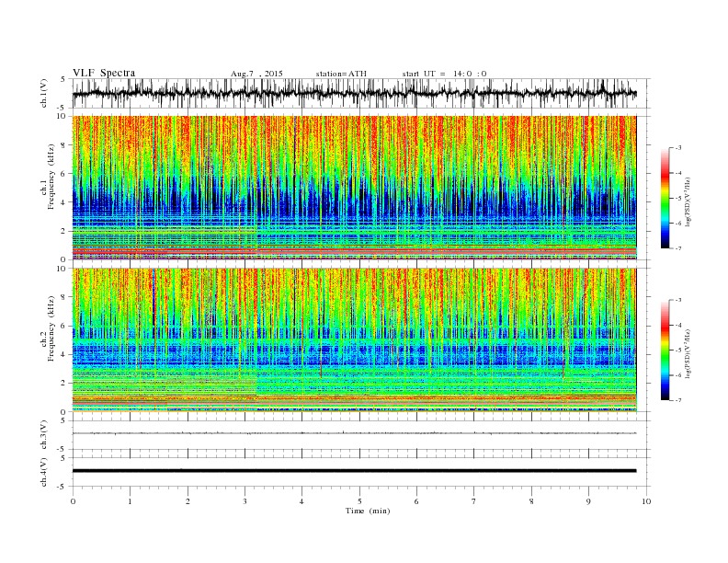Viewport: 728px width, 563px height.
Task: Click the "station=ATH" header label
Action: [341, 74]
